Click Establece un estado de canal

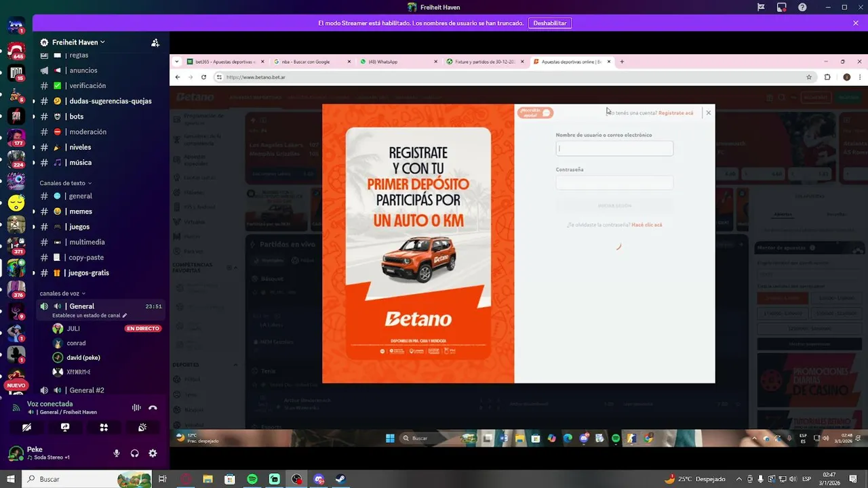pyautogui.click(x=90, y=316)
